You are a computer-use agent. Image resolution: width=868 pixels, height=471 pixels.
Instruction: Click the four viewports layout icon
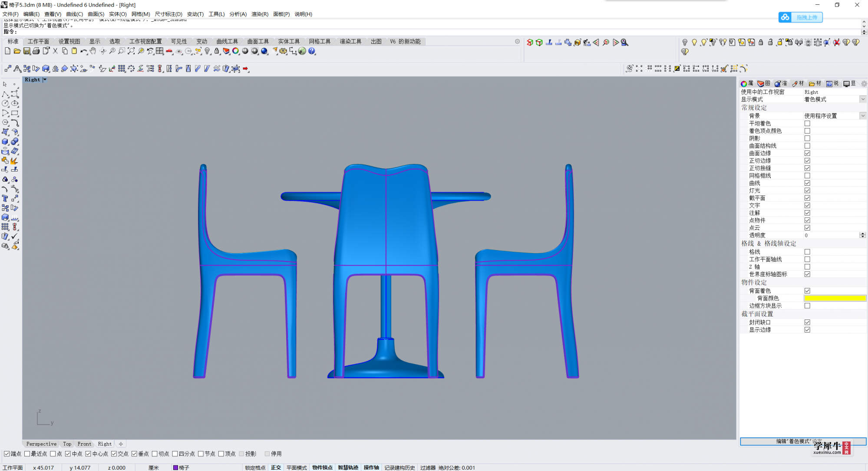pos(160,51)
